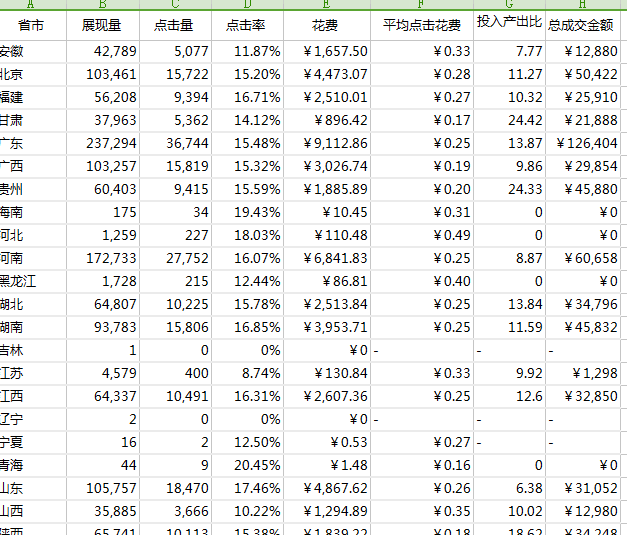Click the 山西 province cell
Viewport: 627px width, 535px height.
pyautogui.click(x=33, y=511)
